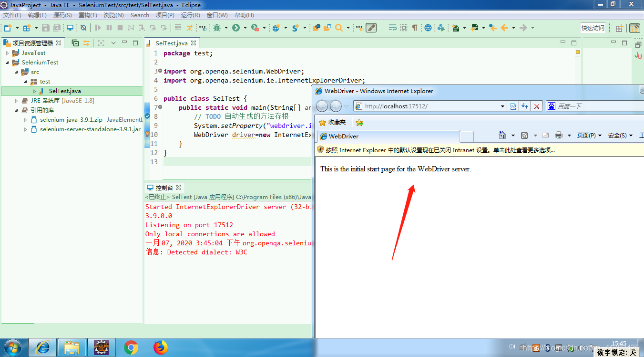The height and width of the screenshot is (357, 644).
Task: Click the Save All icon in toolbar
Action: tap(57, 28)
